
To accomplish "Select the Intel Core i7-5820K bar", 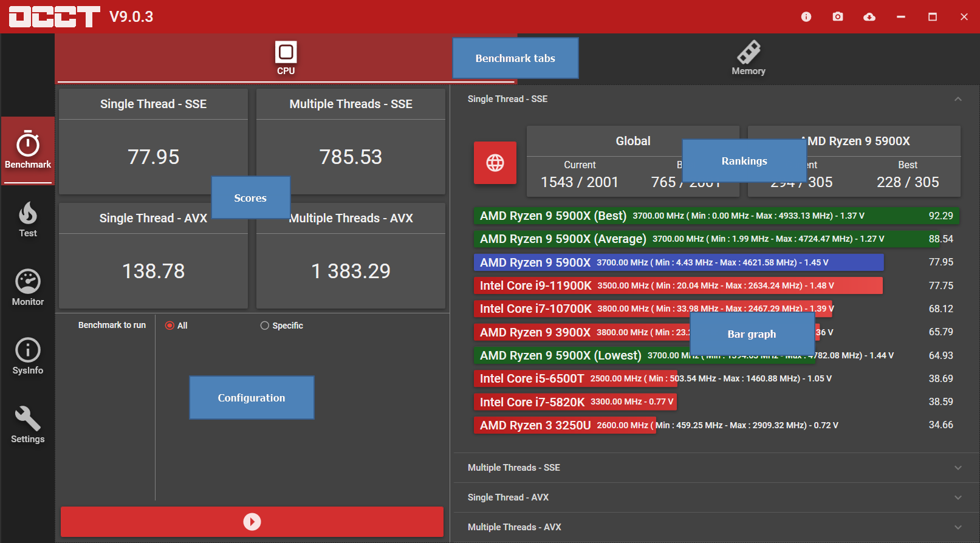I will tap(575, 402).
